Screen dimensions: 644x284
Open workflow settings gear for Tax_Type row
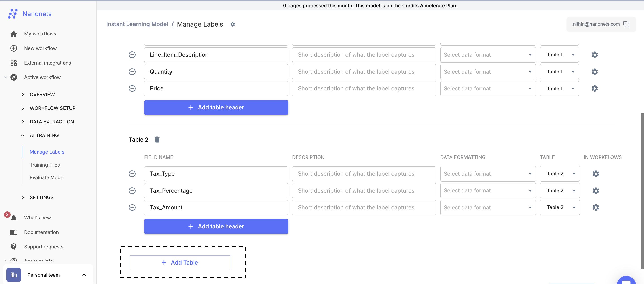(596, 174)
